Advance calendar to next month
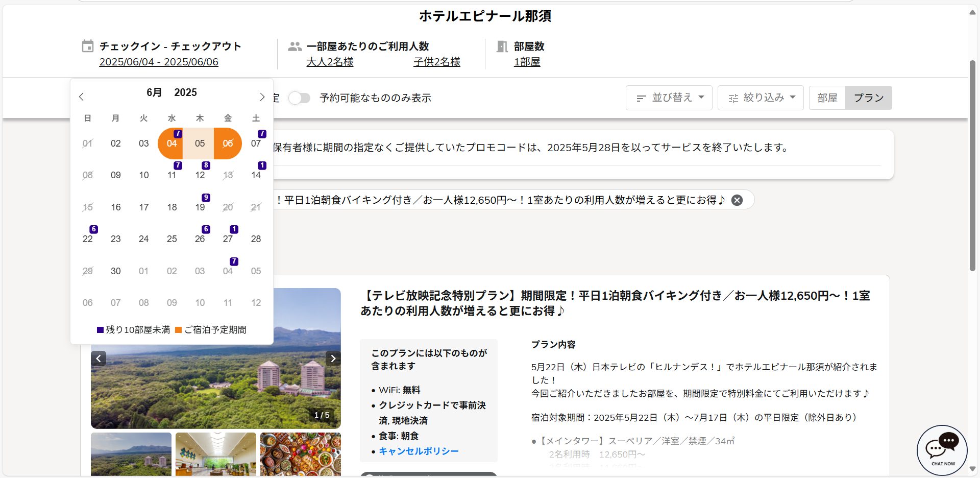The width and height of the screenshot is (980, 478). [x=262, y=97]
